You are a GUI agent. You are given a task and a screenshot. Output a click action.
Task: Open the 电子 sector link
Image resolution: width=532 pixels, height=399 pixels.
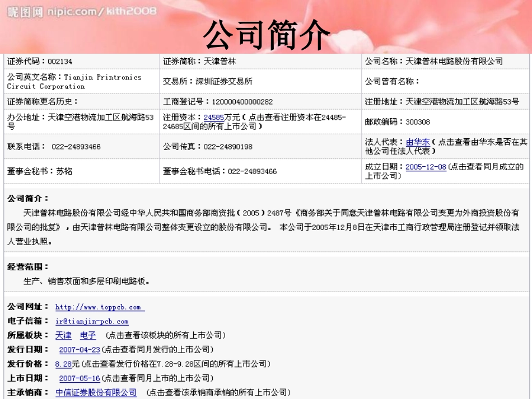[x=88, y=336]
